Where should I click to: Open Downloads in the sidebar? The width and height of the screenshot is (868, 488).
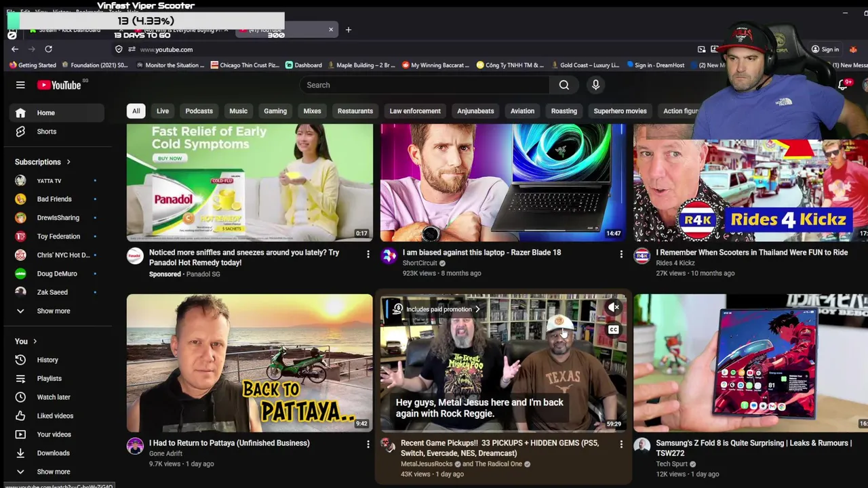(x=57, y=453)
